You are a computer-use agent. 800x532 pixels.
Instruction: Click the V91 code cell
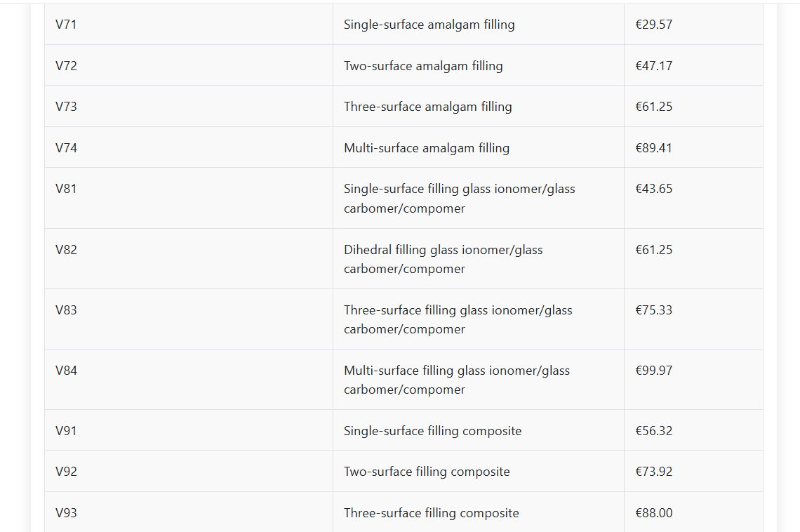coord(66,431)
